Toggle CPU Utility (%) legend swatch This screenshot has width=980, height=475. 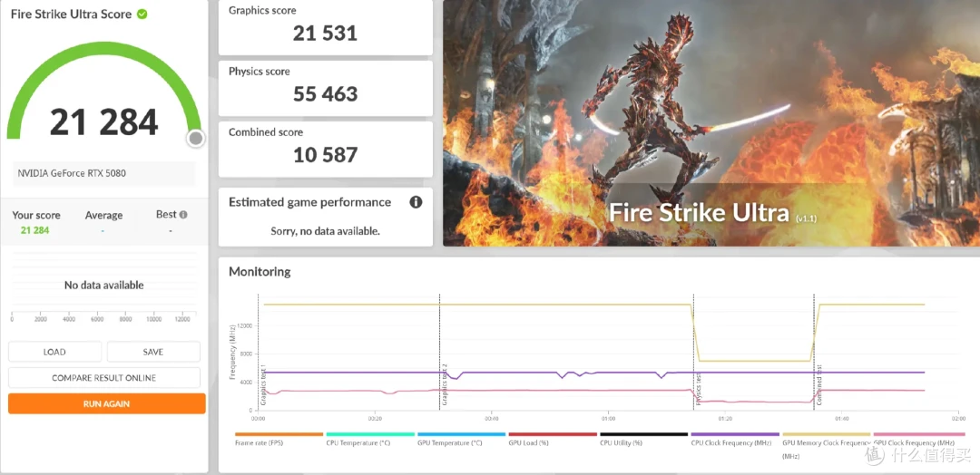point(643,434)
